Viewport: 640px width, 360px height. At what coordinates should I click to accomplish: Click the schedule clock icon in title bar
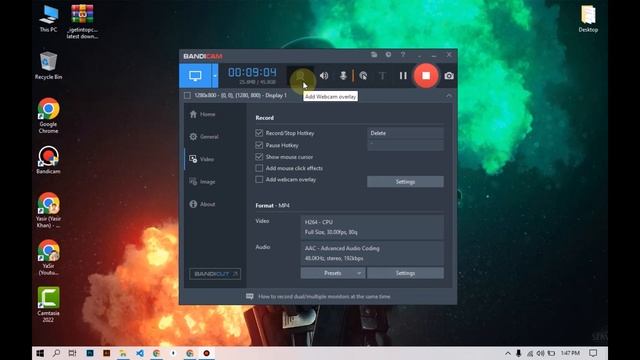click(388, 55)
